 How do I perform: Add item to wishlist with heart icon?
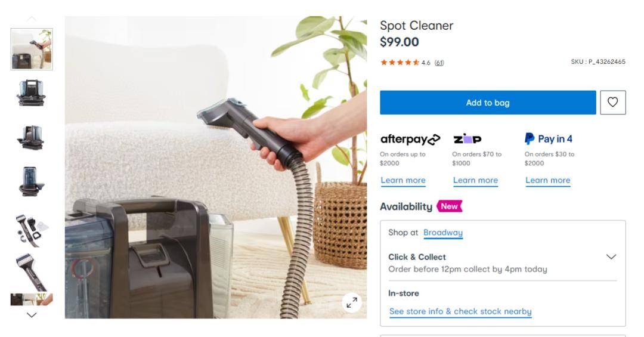pyautogui.click(x=612, y=103)
